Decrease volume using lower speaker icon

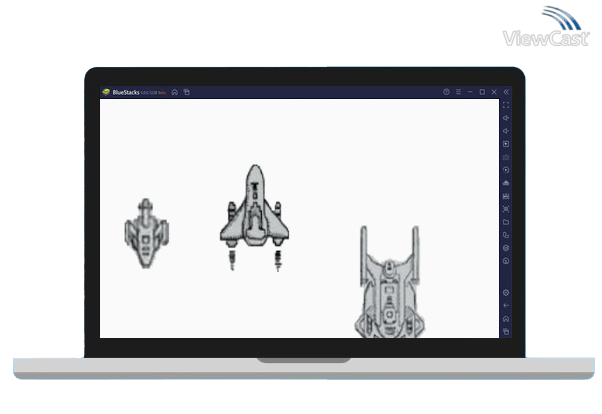(506, 131)
